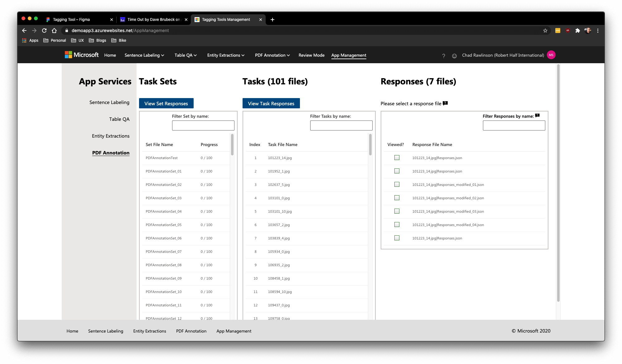Check the first response file's Viewed checkbox
622x364 pixels.
[397, 158]
